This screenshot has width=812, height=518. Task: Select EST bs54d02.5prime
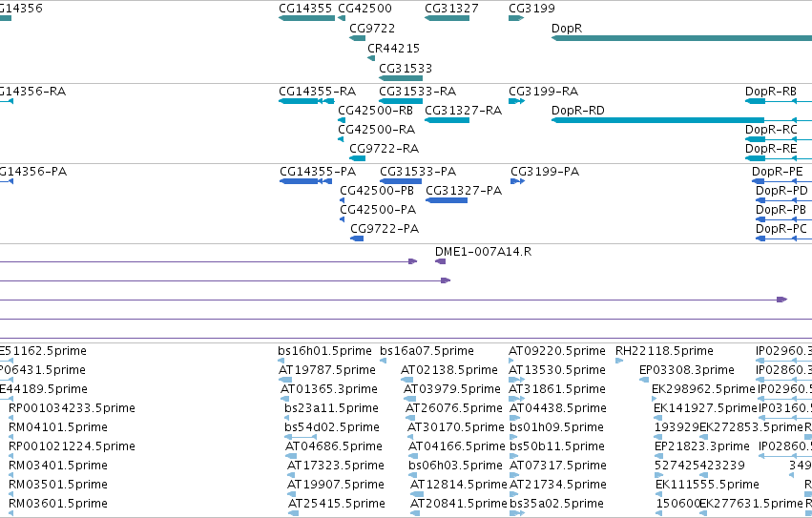point(301,437)
